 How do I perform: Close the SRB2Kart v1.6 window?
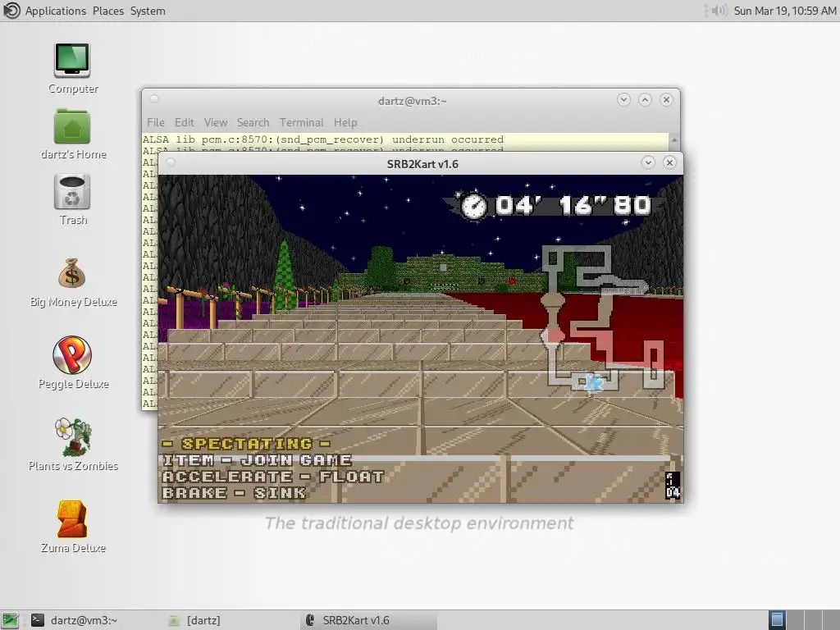pos(669,163)
